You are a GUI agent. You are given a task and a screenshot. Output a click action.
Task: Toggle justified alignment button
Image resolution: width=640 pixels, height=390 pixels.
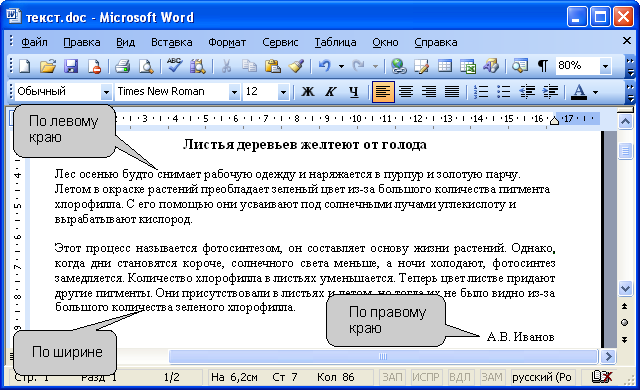(x=452, y=92)
